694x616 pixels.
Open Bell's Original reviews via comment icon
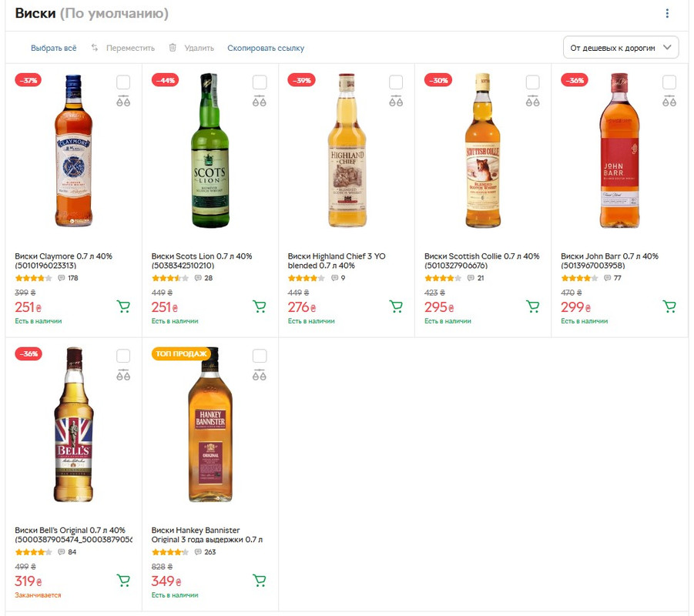[62, 552]
